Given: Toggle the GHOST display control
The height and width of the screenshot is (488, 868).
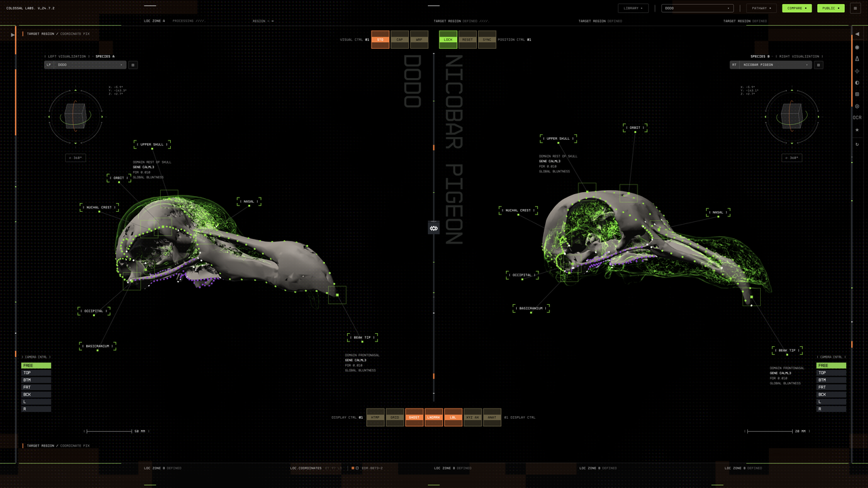Looking at the screenshot, I should [x=414, y=417].
